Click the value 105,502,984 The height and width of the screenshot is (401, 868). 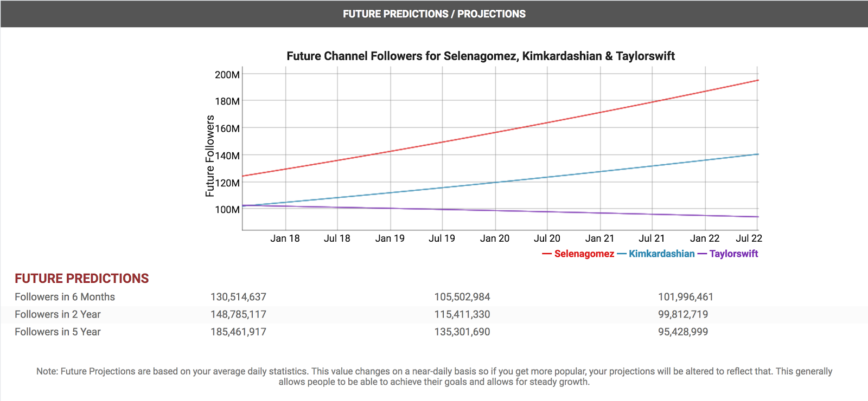click(x=462, y=297)
